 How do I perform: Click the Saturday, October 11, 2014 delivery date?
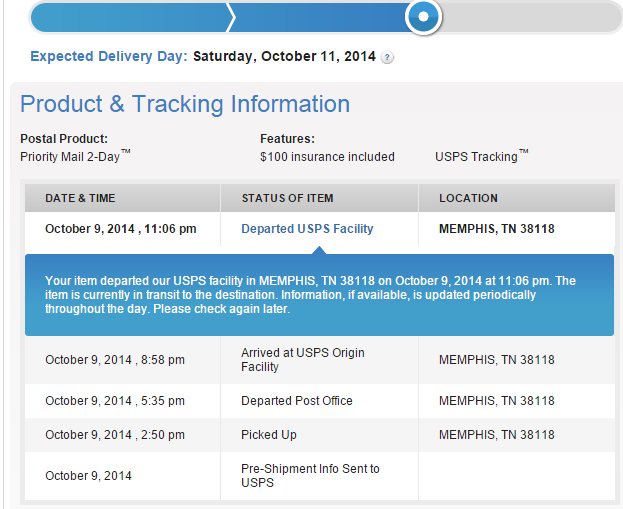click(284, 56)
